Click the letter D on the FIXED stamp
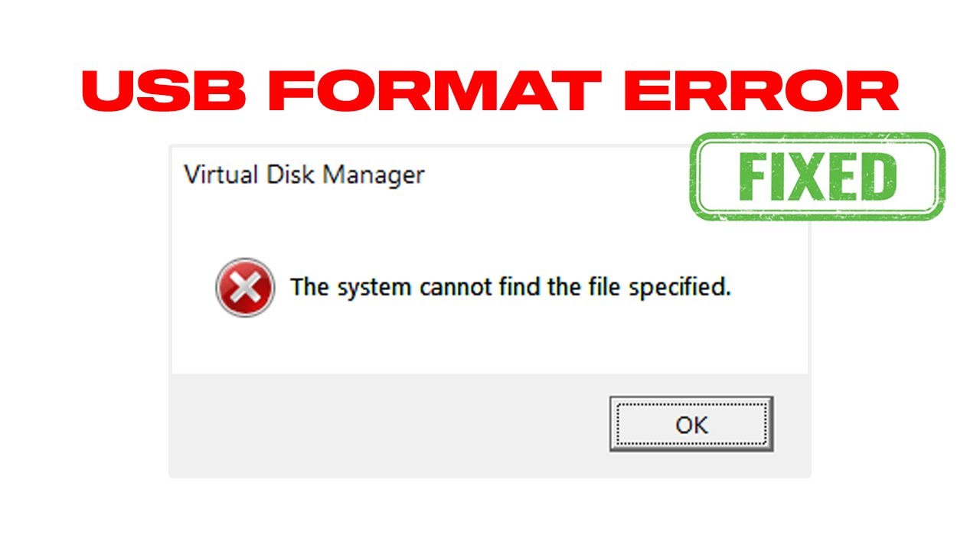980x551 pixels. coord(877,178)
